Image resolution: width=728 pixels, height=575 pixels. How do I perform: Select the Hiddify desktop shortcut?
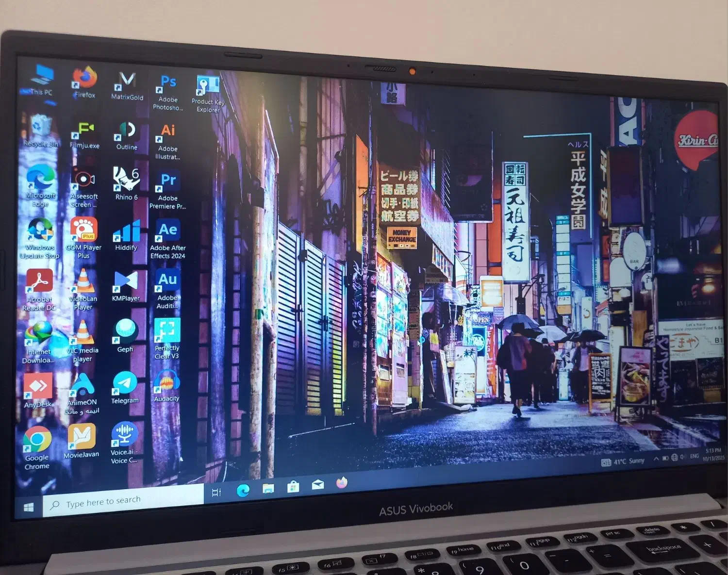tap(126, 235)
